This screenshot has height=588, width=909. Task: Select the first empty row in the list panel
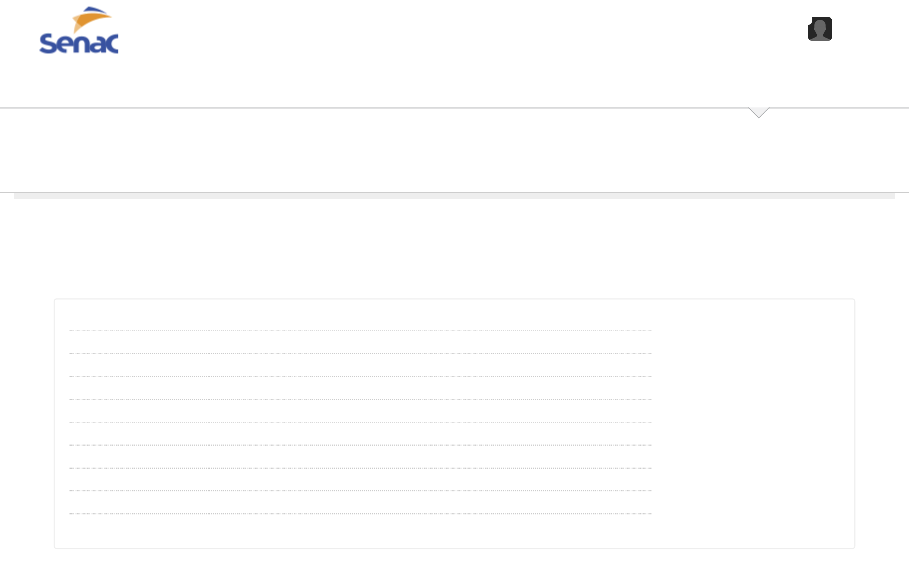[x=360, y=321]
